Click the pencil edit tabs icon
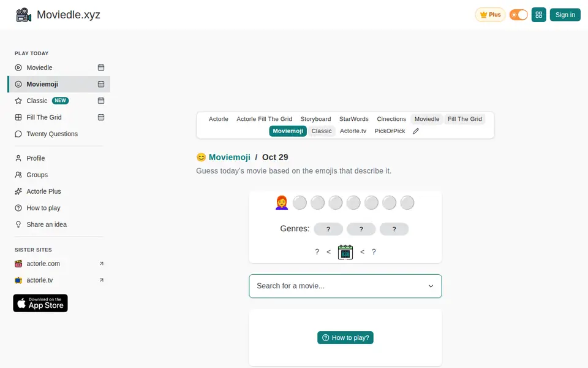 (415, 131)
